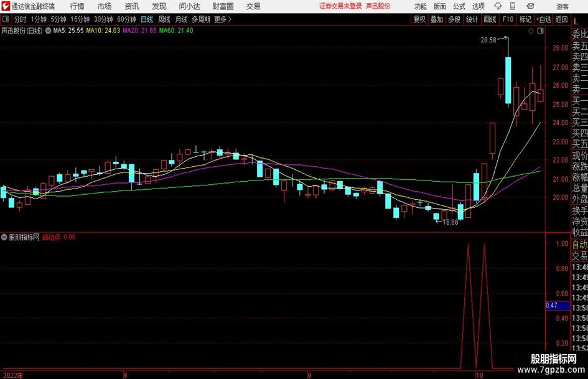Click the month 10 timeline marker
Viewport: 588px width, 379px height.
click(x=479, y=375)
